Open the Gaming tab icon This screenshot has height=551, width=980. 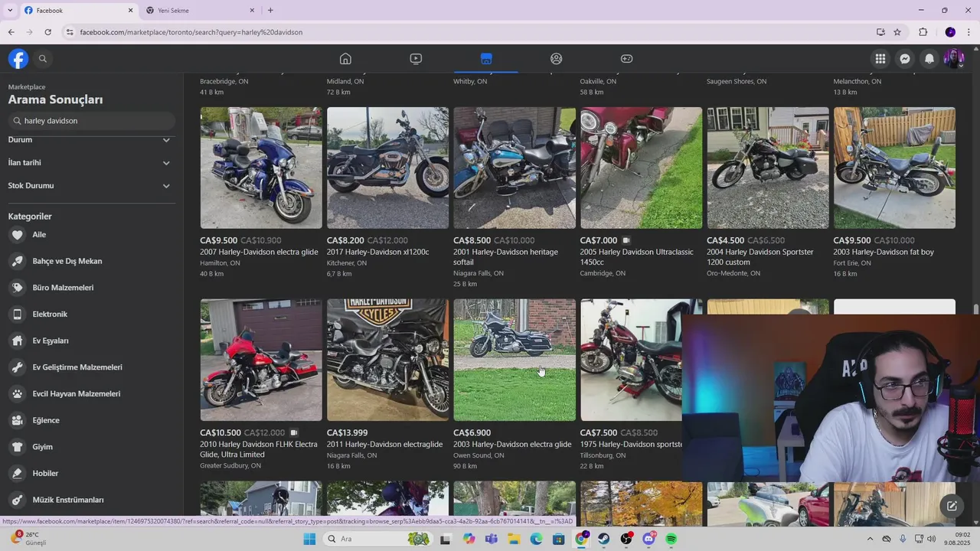[626, 59]
